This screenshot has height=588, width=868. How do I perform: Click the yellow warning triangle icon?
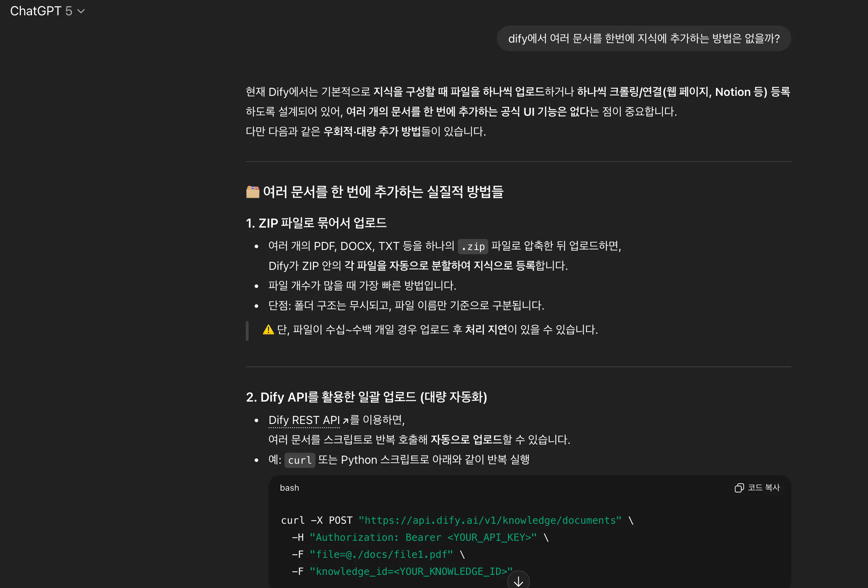[268, 330]
